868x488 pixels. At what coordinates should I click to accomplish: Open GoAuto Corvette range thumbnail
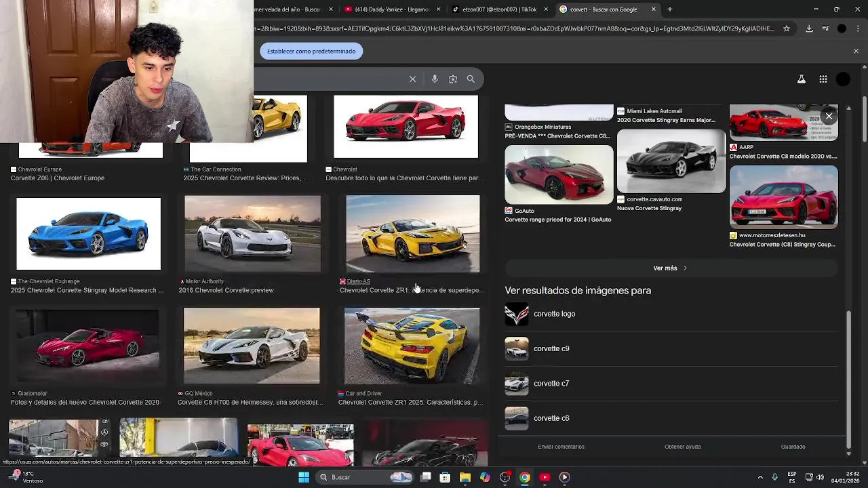(x=559, y=175)
